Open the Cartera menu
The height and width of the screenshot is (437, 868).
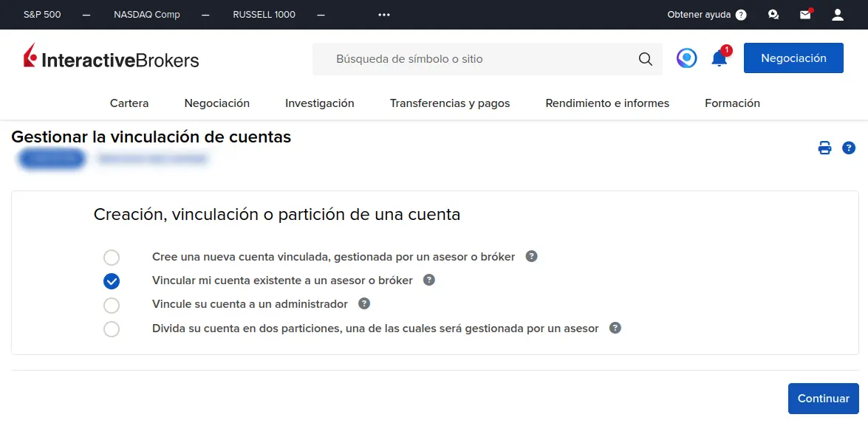coord(129,103)
